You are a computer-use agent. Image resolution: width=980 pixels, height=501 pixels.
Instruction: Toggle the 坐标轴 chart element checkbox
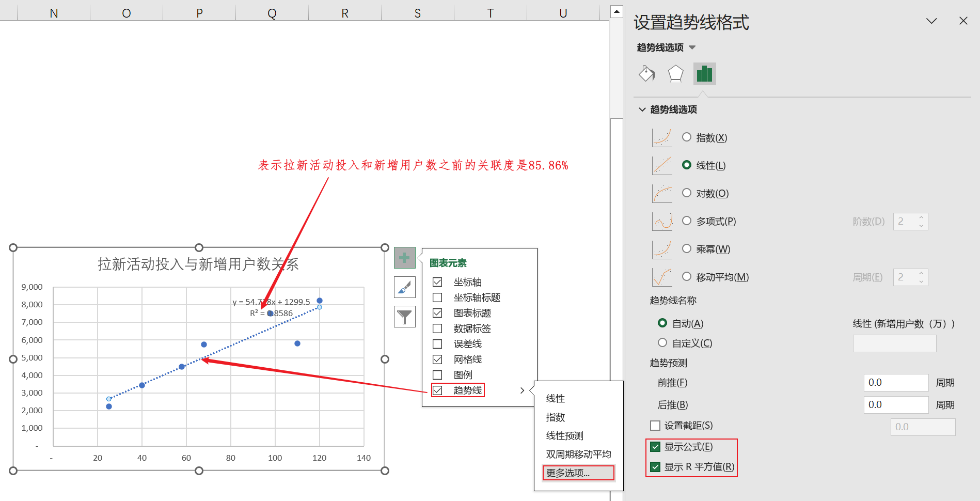click(x=437, y=282)
